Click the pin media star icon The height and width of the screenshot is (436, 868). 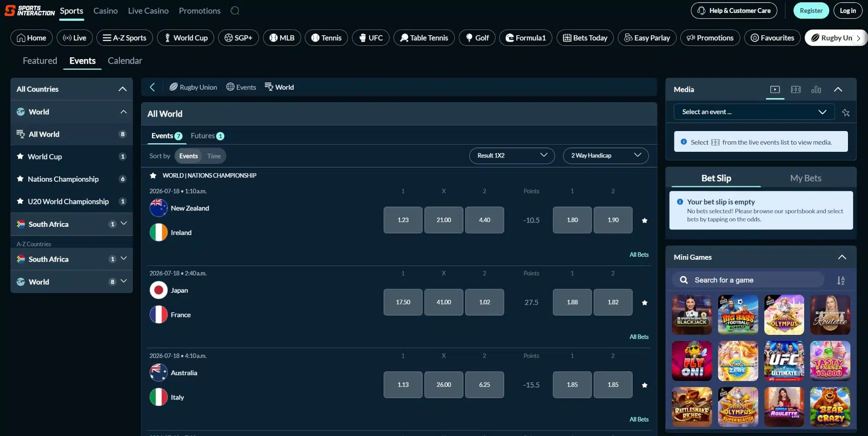coord(846,112)
